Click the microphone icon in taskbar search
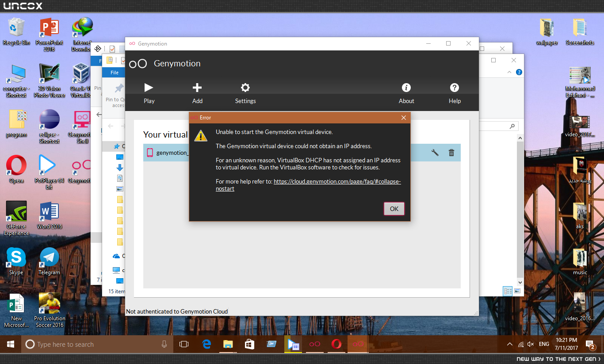 pyautogui.click(x=164, y=344)
